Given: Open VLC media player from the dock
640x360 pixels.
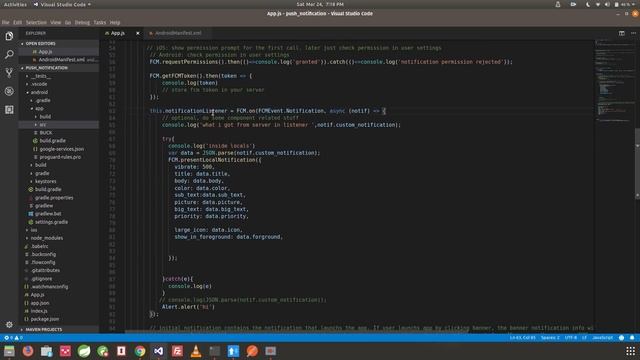Looking at the screenshot, I should (196, 351).
